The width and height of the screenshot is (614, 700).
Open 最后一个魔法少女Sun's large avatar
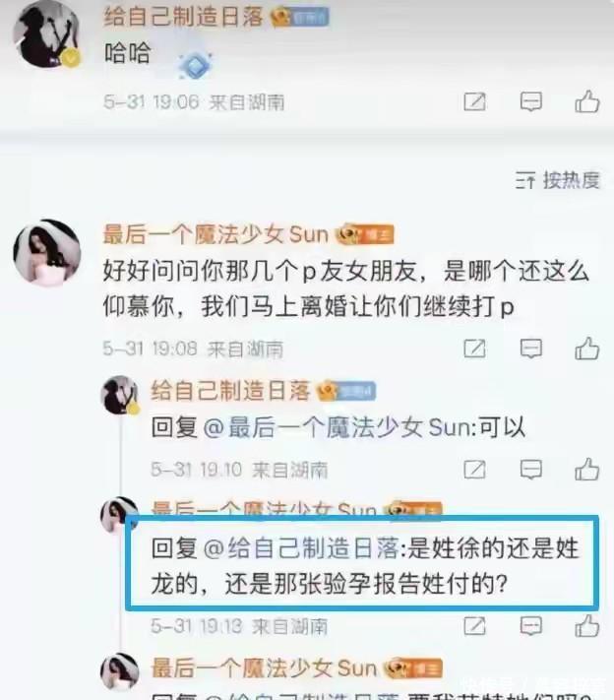(47, 253)
